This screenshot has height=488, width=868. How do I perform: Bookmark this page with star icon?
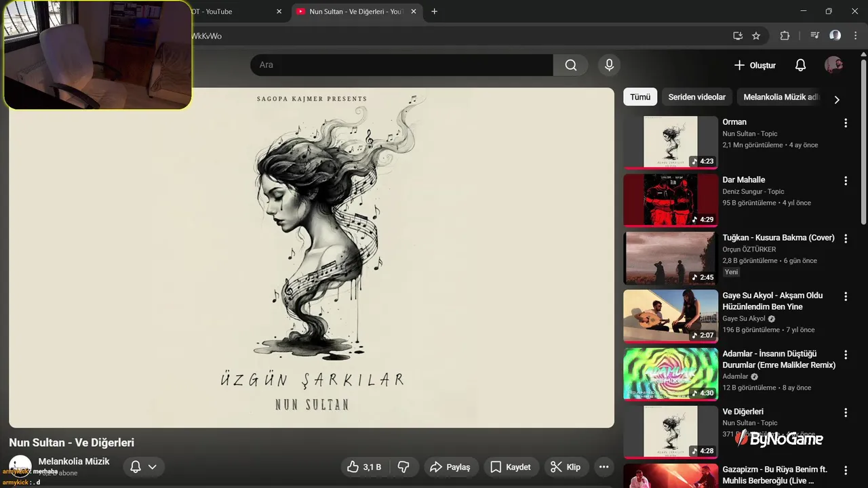756,36
